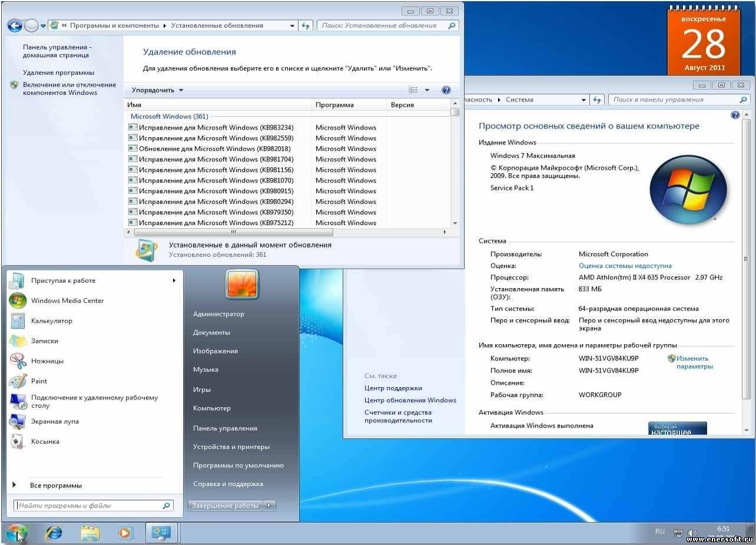Screen dimensions: 756x545
Task: Open Записки sticky notes app
Action: tap(45, 341)
